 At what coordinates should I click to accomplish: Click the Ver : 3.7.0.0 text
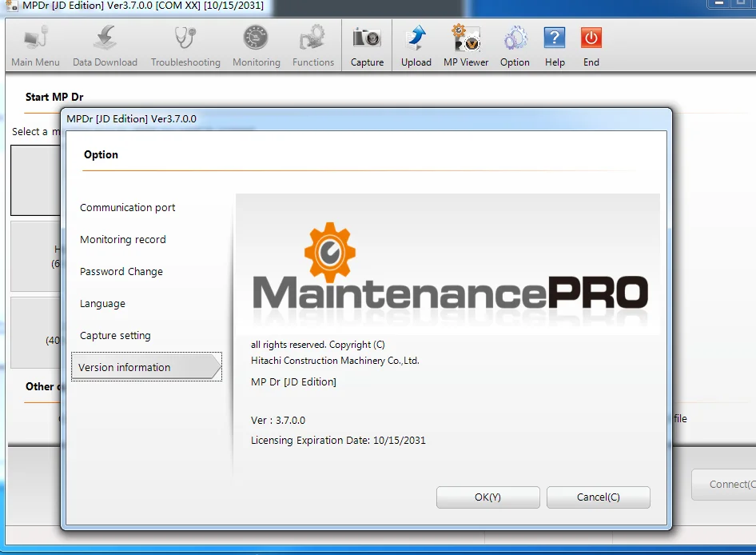coord(278,421)
